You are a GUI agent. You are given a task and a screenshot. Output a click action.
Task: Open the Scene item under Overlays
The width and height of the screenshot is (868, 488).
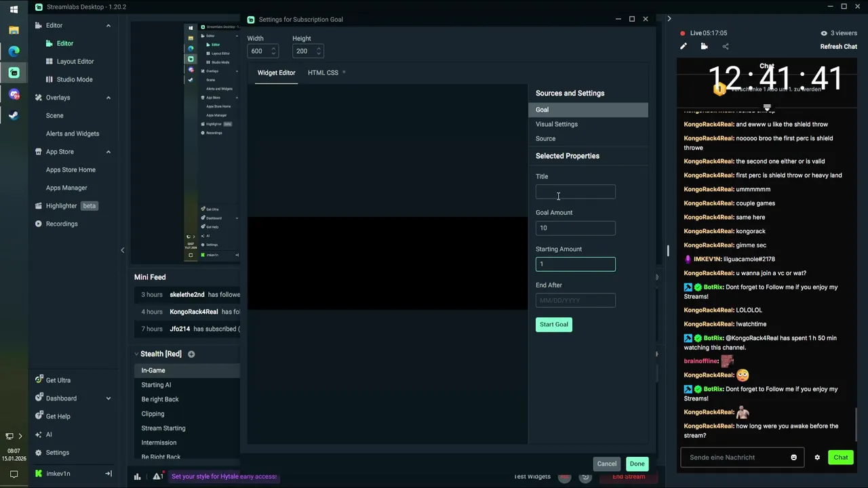click(x=54, y=115)
